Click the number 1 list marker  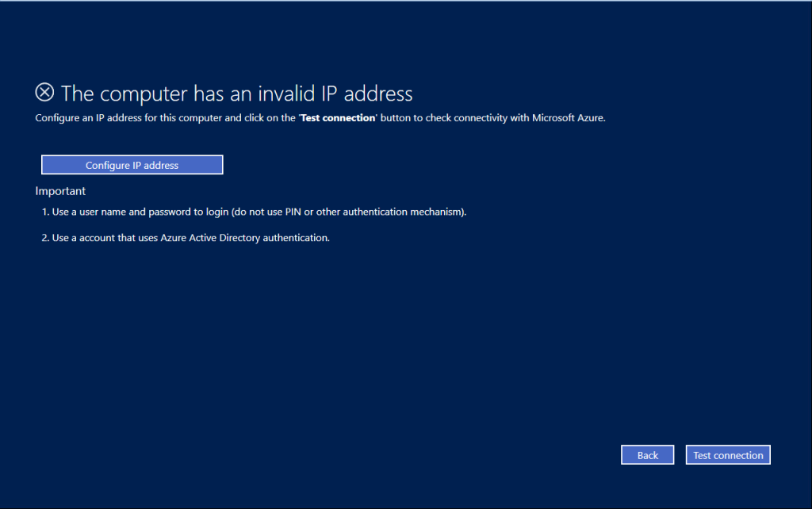[x=45, y=212]
